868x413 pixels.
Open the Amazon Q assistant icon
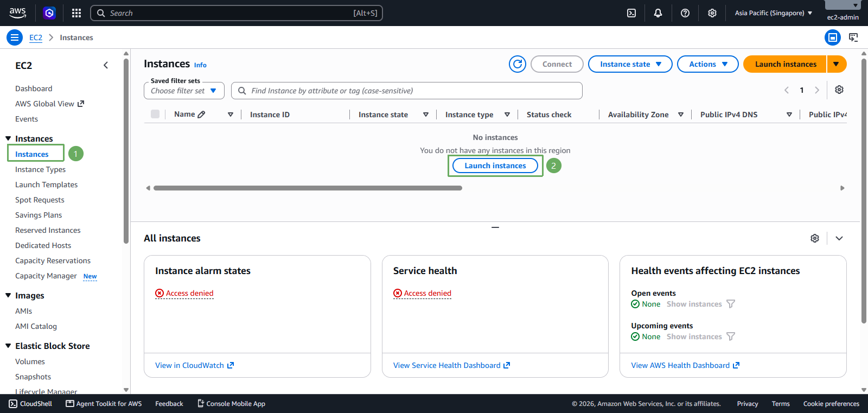coord(49,13)
